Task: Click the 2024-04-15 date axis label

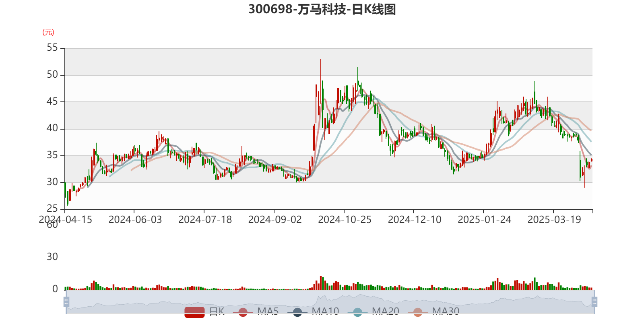Action: coord(65,220)
